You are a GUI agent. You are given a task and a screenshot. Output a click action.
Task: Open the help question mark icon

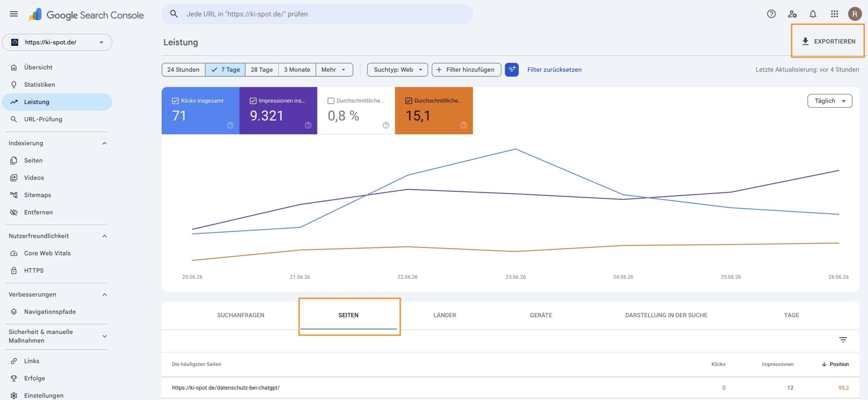click(x=771, y=14)
